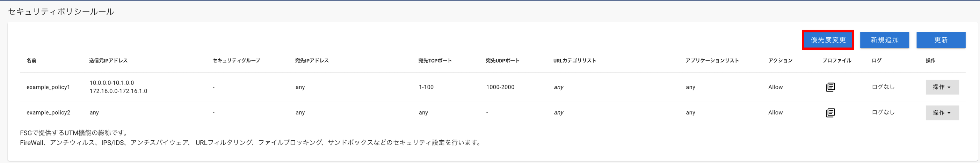
Task: Click the 宛先IPアドレス column header
Action: (x=312, y=60)
